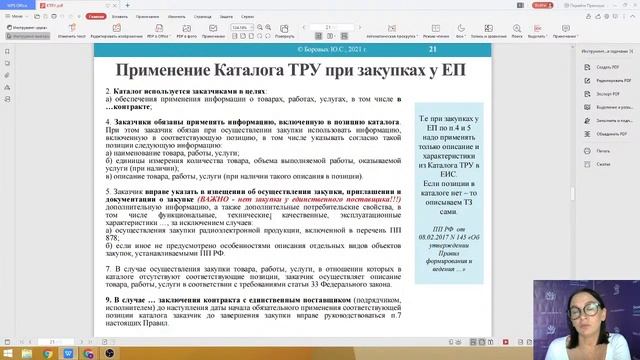The image size is (640, 360).
Task: Switch to Reading mode
Action: coord(436,31)
